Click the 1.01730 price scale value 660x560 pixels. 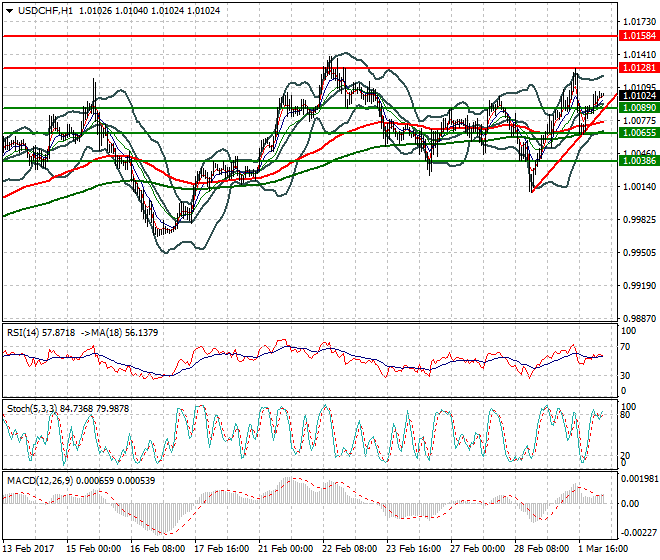[x=639, y=21]
